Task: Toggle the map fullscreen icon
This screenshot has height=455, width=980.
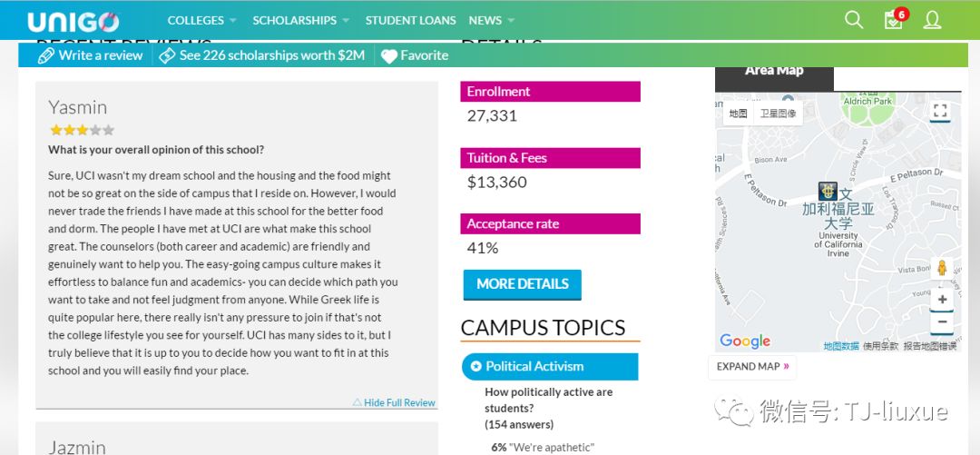Action: (x=939, y=112)
